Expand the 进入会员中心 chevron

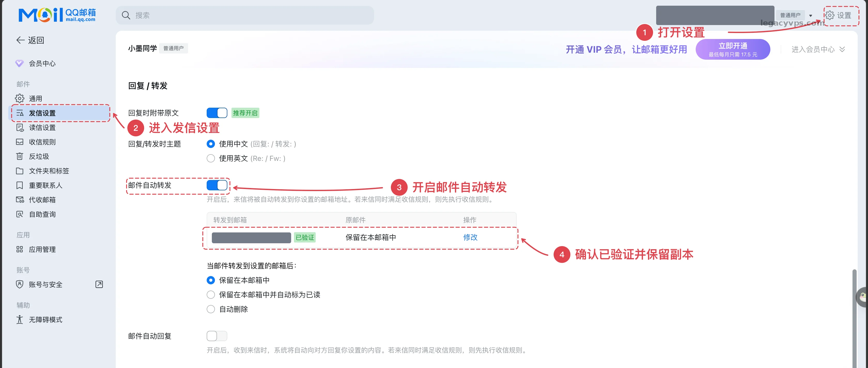[x=842, y=50]
